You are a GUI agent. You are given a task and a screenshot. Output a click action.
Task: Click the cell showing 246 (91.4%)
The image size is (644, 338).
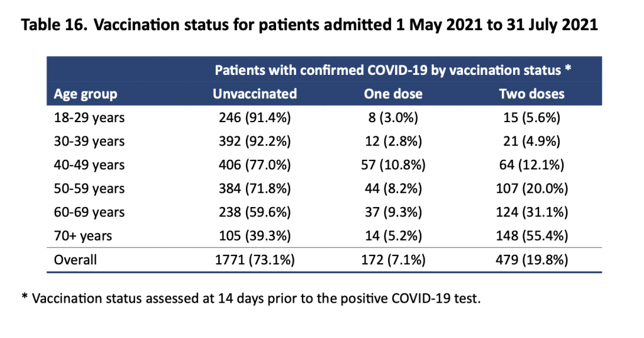[255, 118]
